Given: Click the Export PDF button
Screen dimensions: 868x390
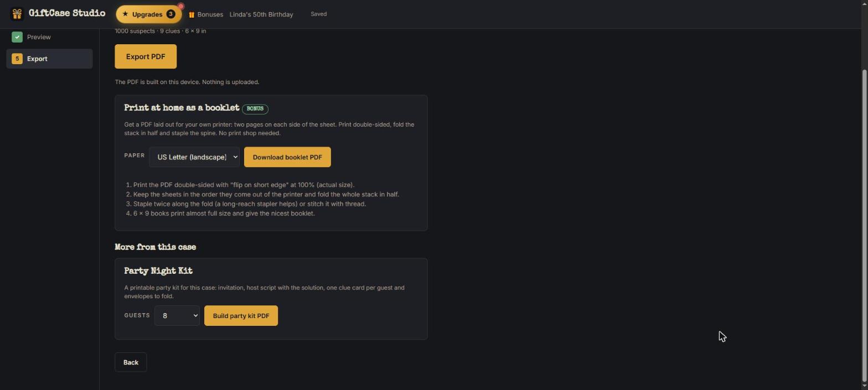Looking at the screenshot, I should click(146, 56).
